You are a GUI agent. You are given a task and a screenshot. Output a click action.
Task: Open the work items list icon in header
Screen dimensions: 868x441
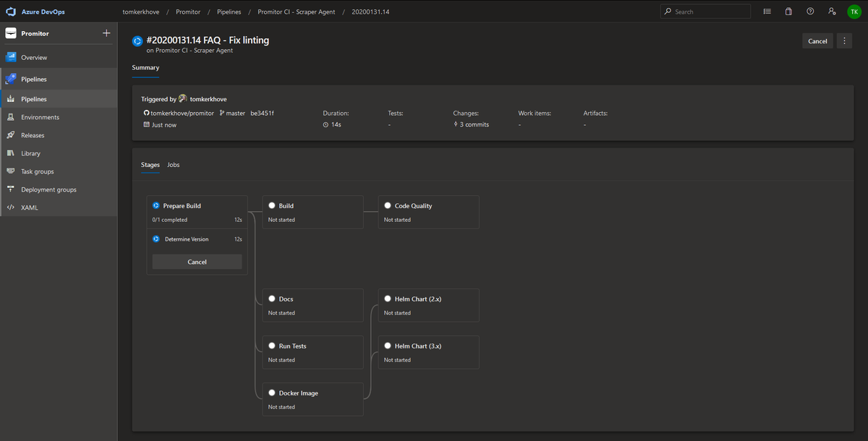[767, 12]
